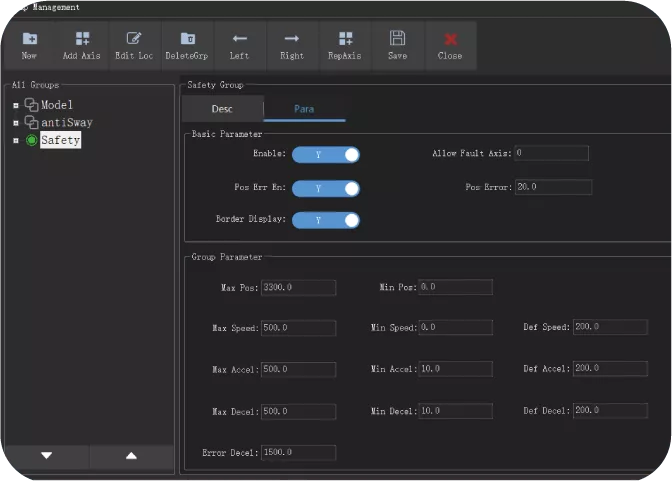Select the Safety group label

click(60, 140)
